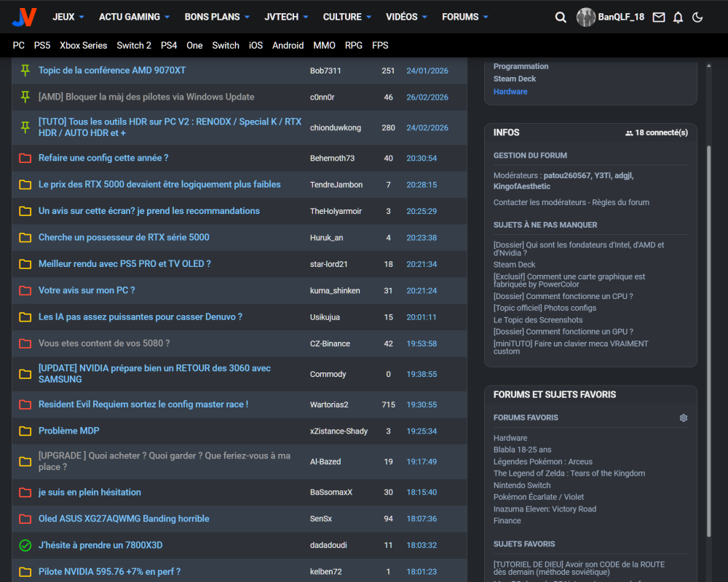Click the green pin icon of AMD 9070XT topic
The width and height of the screenshot is (728, 582).
coord(25,71)
